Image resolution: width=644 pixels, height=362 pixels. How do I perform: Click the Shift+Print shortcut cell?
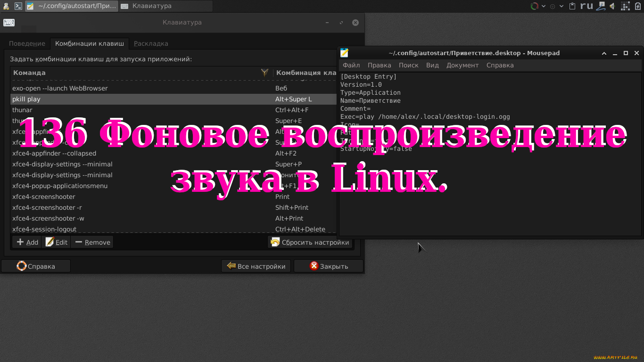292,207
